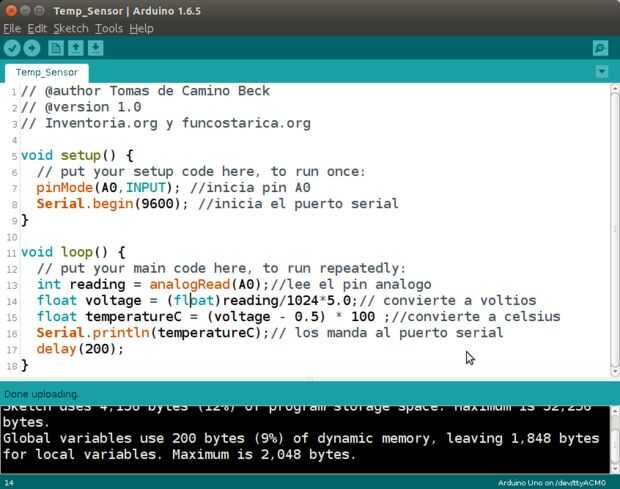Click the '//convierte a celsius' comment
Image resolution: width=620 pixels, height=489 pixels.
click(x=476, y=317)
